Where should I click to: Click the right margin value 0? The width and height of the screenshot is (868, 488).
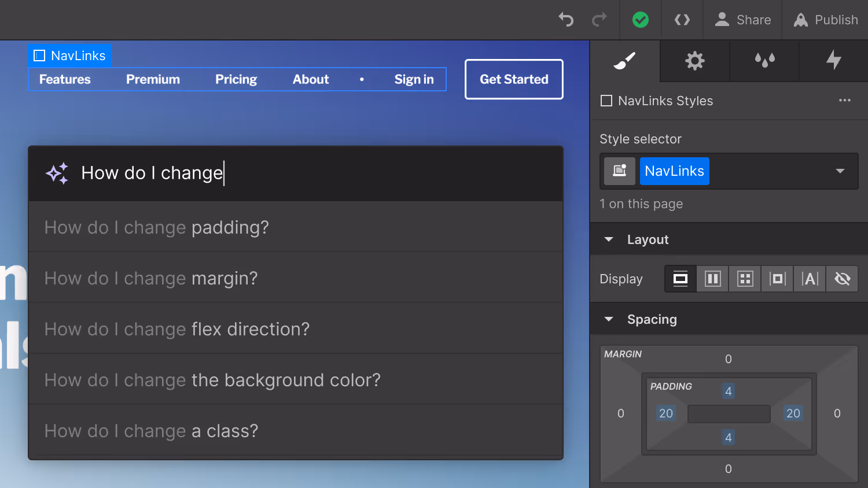point(837,413)
